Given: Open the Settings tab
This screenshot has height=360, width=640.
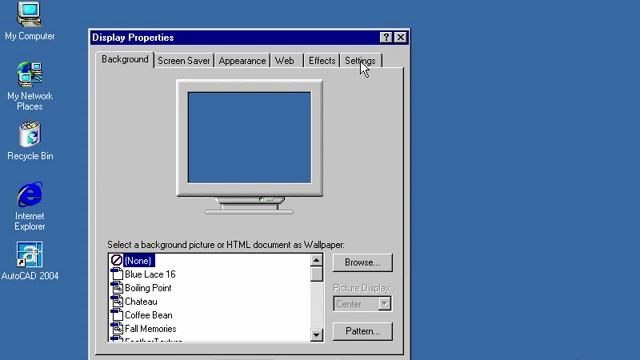Looking at the screenshot, I should [x=360, y=61].
